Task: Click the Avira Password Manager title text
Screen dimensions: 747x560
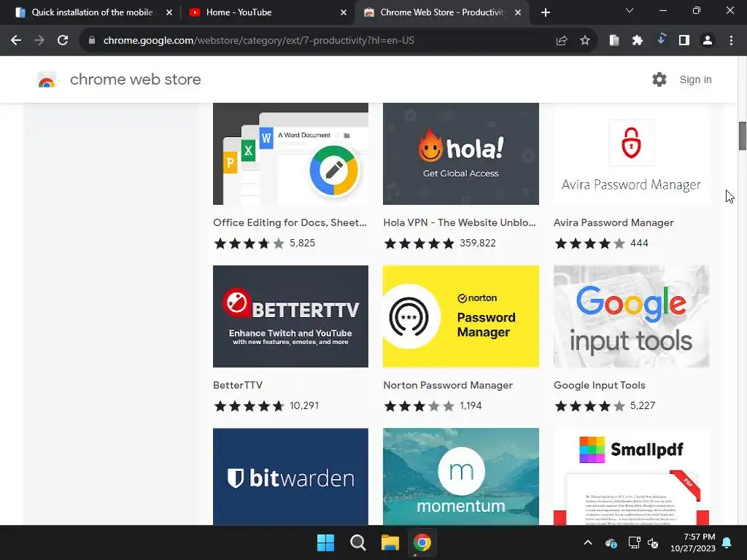Action: pyautogui.click(x=614, y=223)
